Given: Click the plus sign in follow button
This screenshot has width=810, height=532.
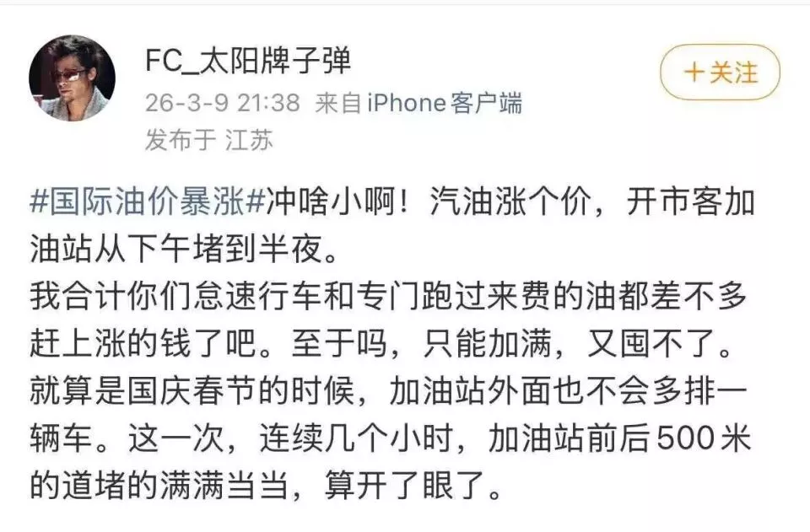Looking at the screenshot, I should click(694, 73).
